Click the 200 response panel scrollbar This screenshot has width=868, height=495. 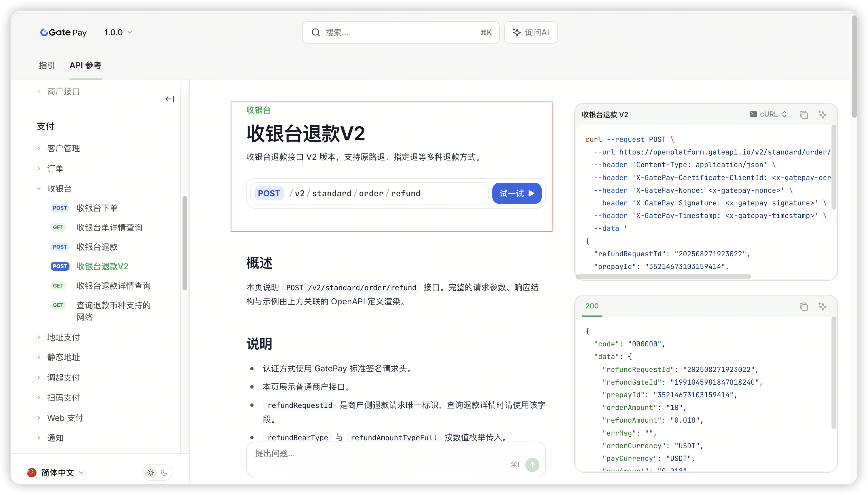(x=834, y=373)
